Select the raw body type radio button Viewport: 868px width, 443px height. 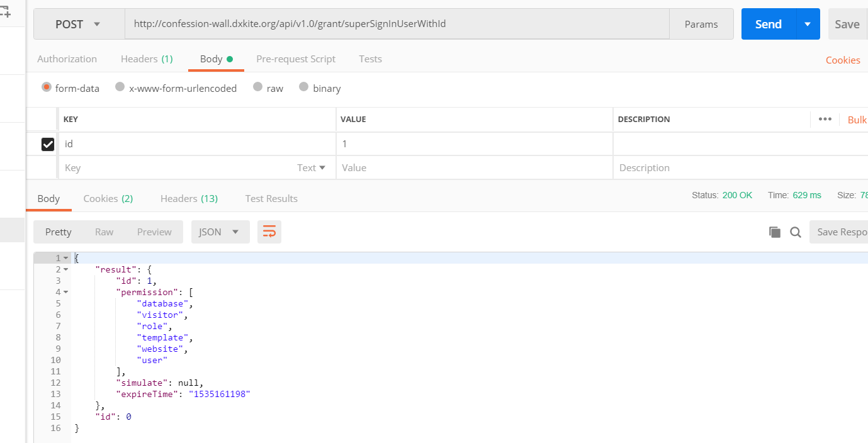click(257, 87)
